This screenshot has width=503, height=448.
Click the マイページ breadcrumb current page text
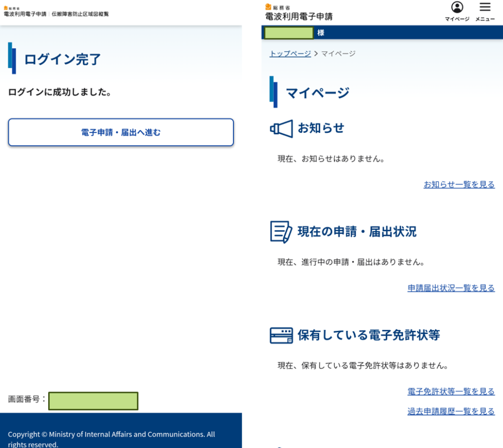[x=338, y=53]
